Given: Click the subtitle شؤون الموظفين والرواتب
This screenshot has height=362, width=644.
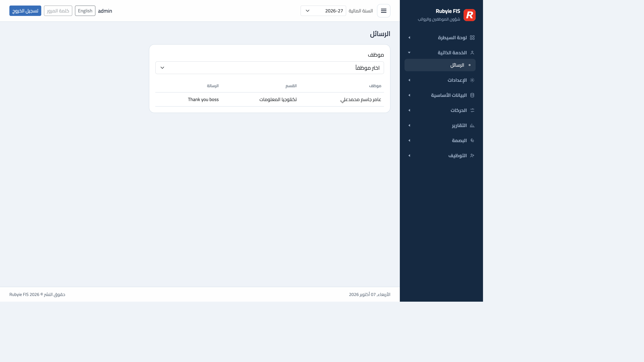Looking at the screenshot, I should (x=439, y=19).
